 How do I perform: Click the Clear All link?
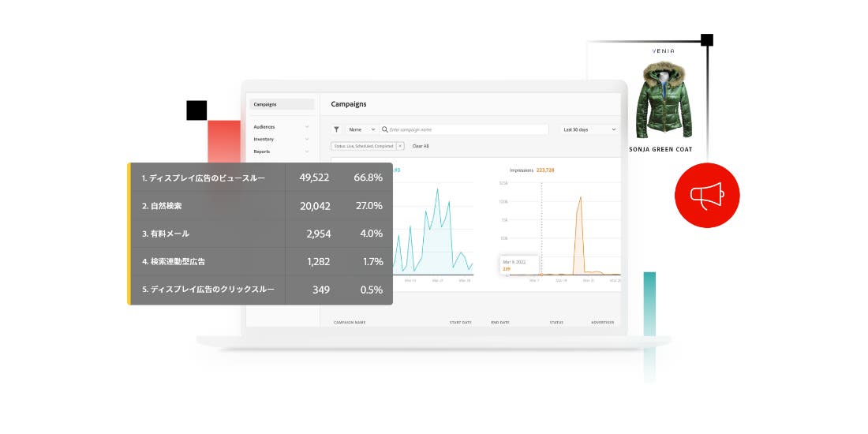click(421, 146)
